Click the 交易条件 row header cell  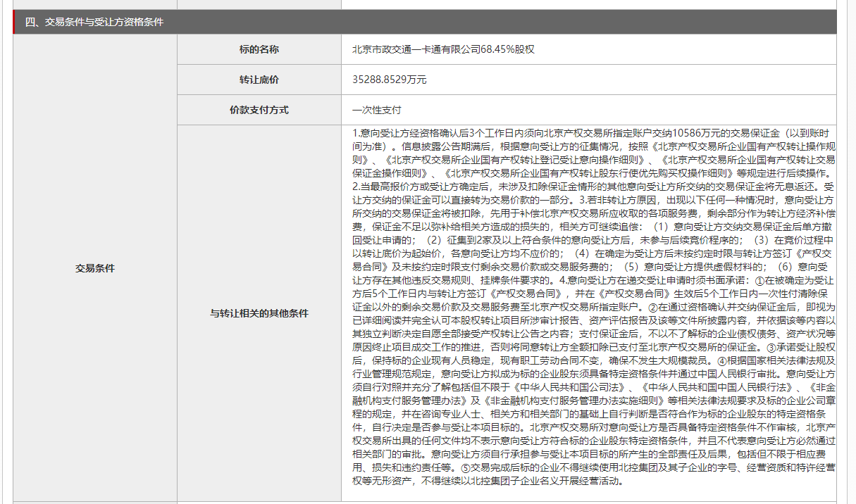95,268
